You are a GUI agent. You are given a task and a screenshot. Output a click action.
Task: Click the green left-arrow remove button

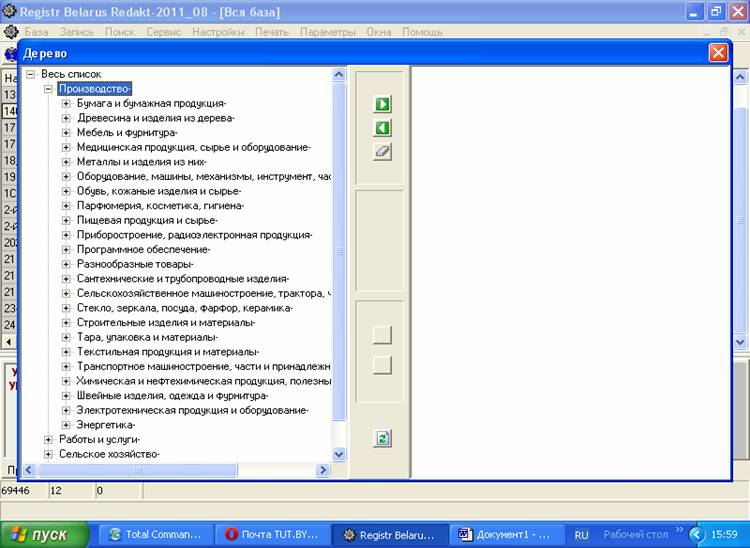click(382, 128)
